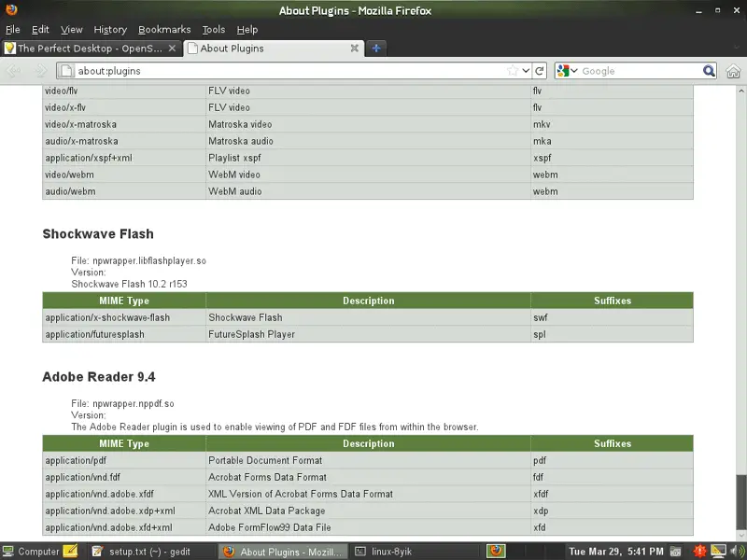This screenshot has width=747, height=560.
Task: Click the Google search engine icon
Action: click(563, 71)
